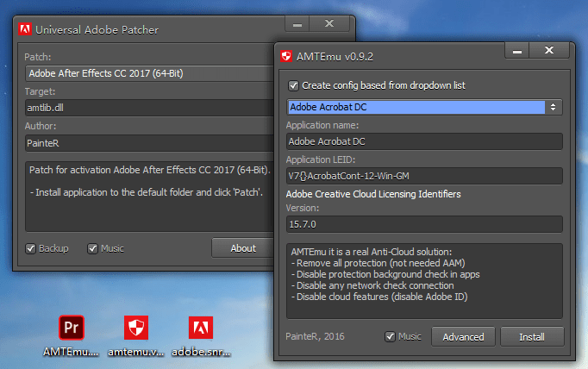Viewport: 588px width, 369px height.
Task: Toggle Create config based from dropdown list
Action: click(x=293, y=86)
